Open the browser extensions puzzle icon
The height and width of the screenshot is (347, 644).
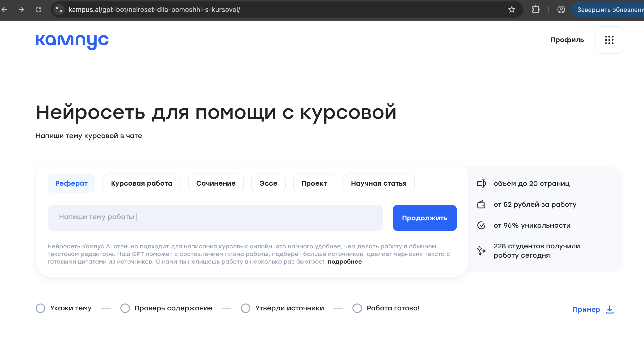(x=536, y=10)
